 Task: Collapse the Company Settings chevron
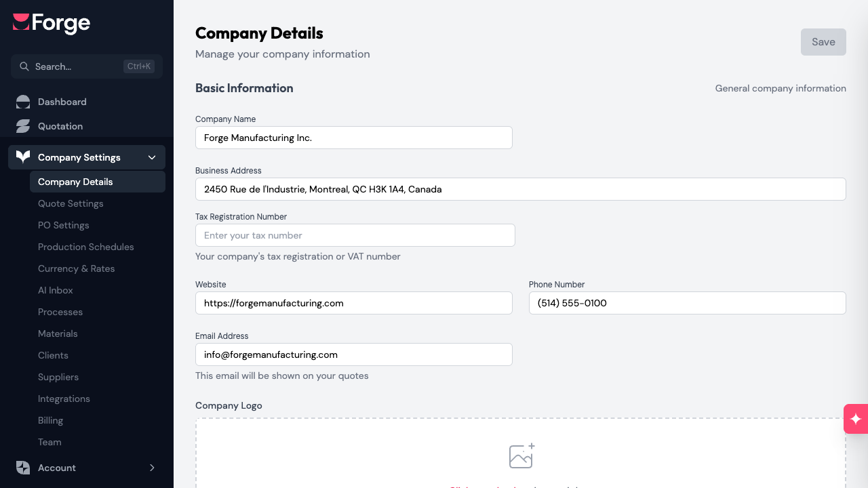152,157
